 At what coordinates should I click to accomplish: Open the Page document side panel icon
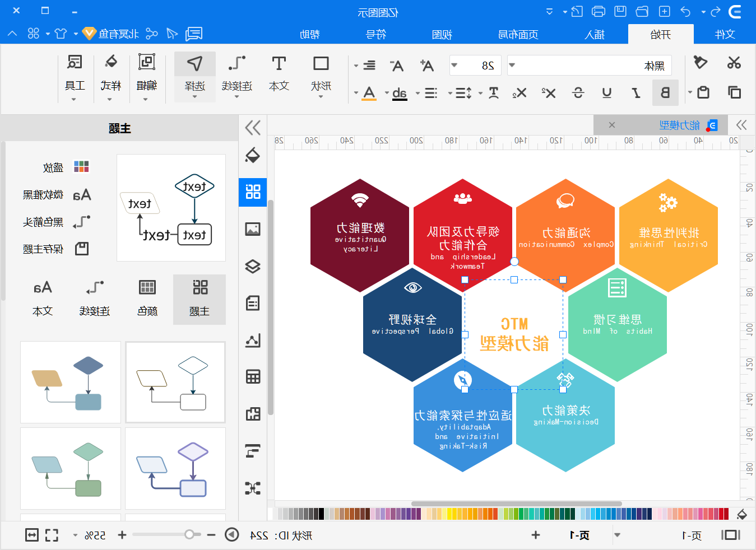pos(253,303)
